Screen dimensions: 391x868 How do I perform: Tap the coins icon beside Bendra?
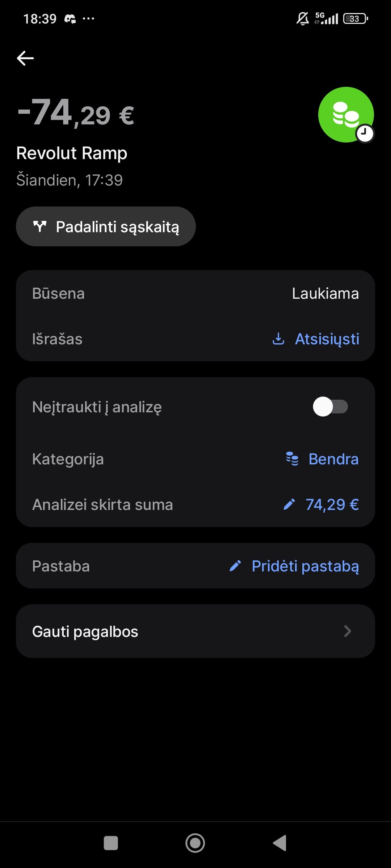point(292,459)
